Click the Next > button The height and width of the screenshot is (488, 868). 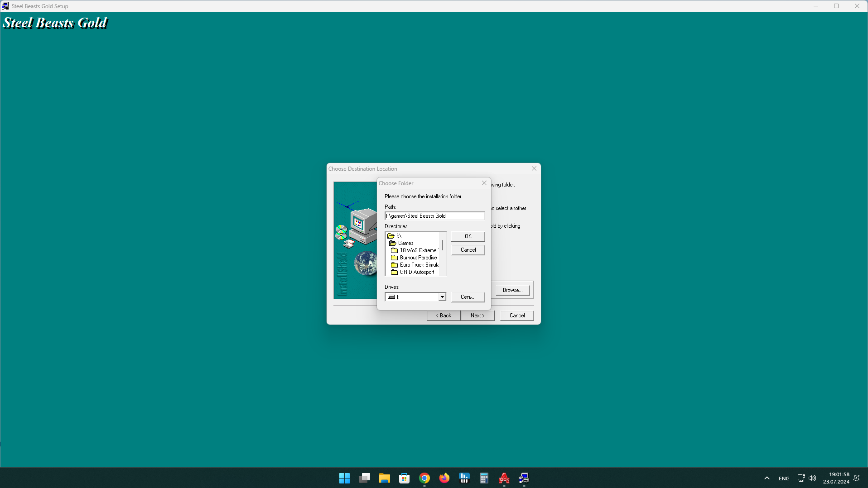tap(477, 316)
